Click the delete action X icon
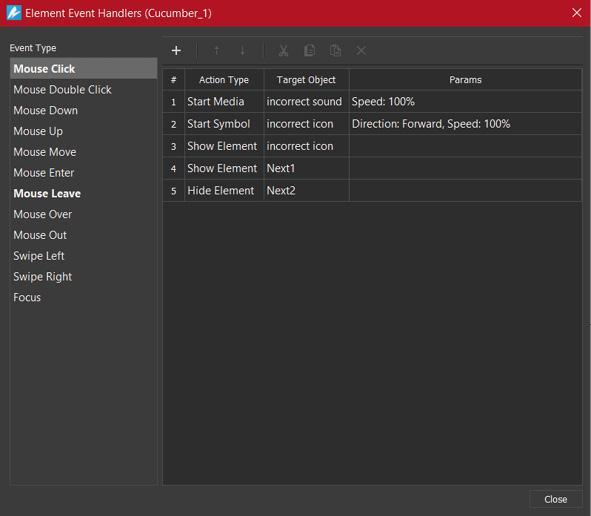Image resolution: width=591 pixels, height=516 pixels. (361, 51)
